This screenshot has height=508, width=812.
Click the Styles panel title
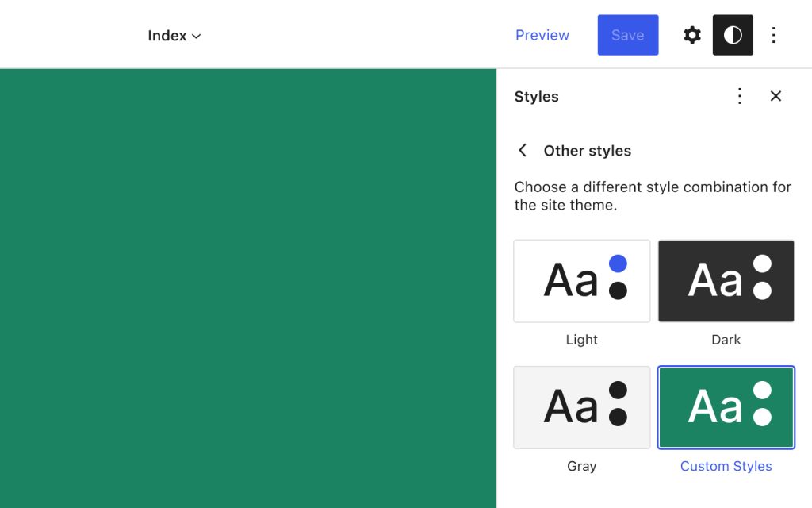536,97
